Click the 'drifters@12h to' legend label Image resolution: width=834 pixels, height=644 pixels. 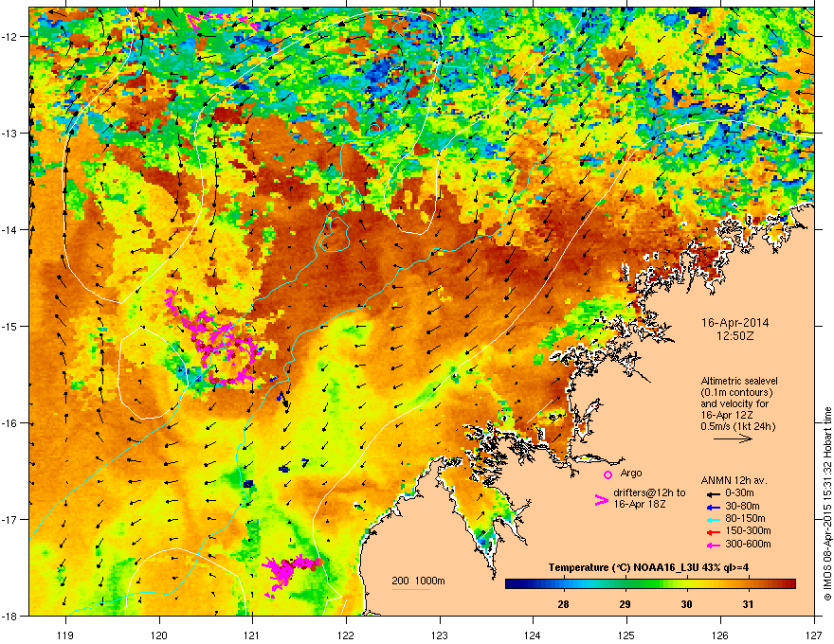tap(649, 492)
